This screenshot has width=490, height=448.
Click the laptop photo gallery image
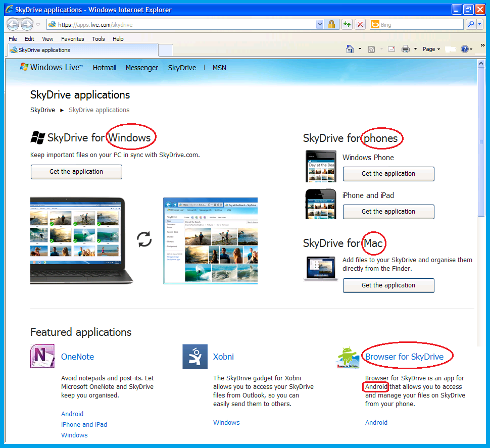[x=81, y=240]
